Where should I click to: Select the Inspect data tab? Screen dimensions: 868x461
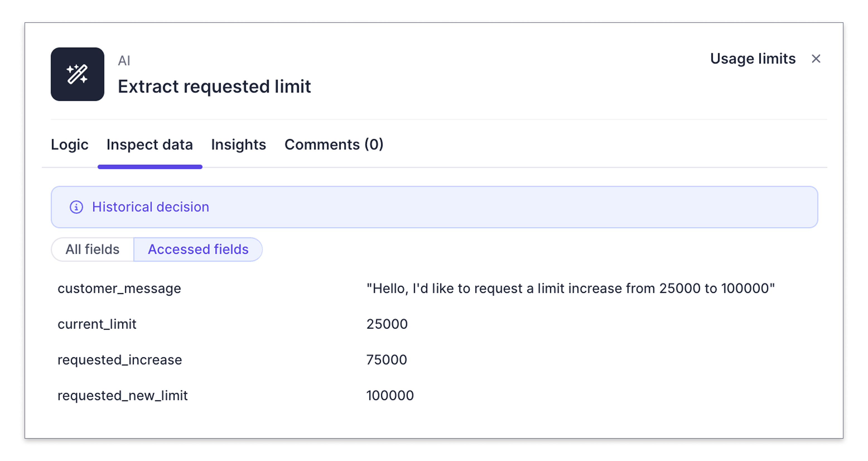[x=150, y=145]
